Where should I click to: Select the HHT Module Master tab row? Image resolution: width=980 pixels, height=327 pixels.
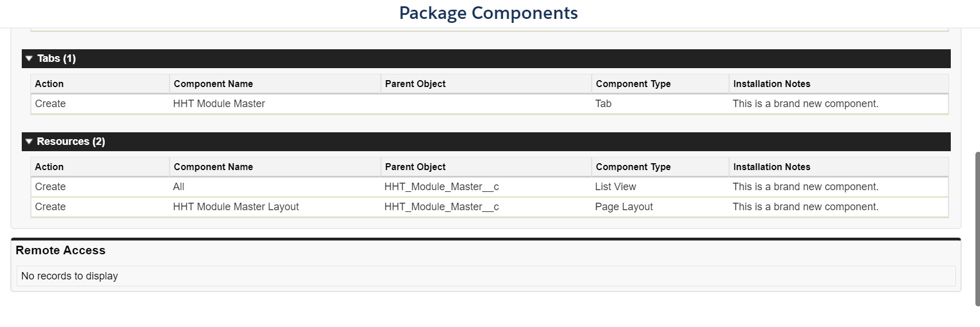point(219,104)
